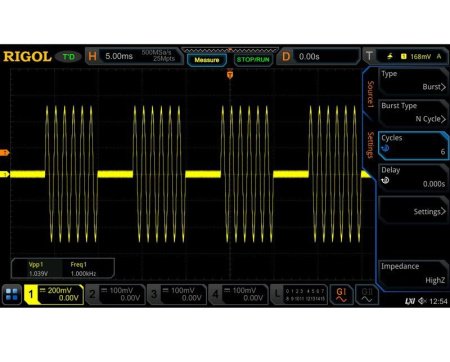Select the GII signal generator icon

pyautogui.click(x=367, y=295)
